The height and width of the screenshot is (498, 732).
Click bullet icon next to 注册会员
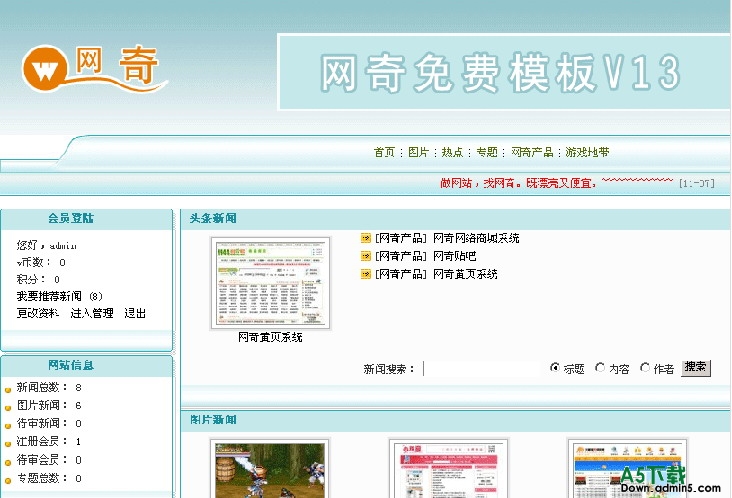(8, 444)
